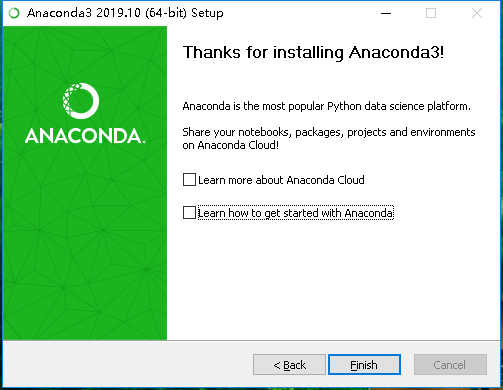The width and height of the screenshot is (503, 390).
Task: Click the ANACONDA wordmark on the green banner
Action: (85, 136)
